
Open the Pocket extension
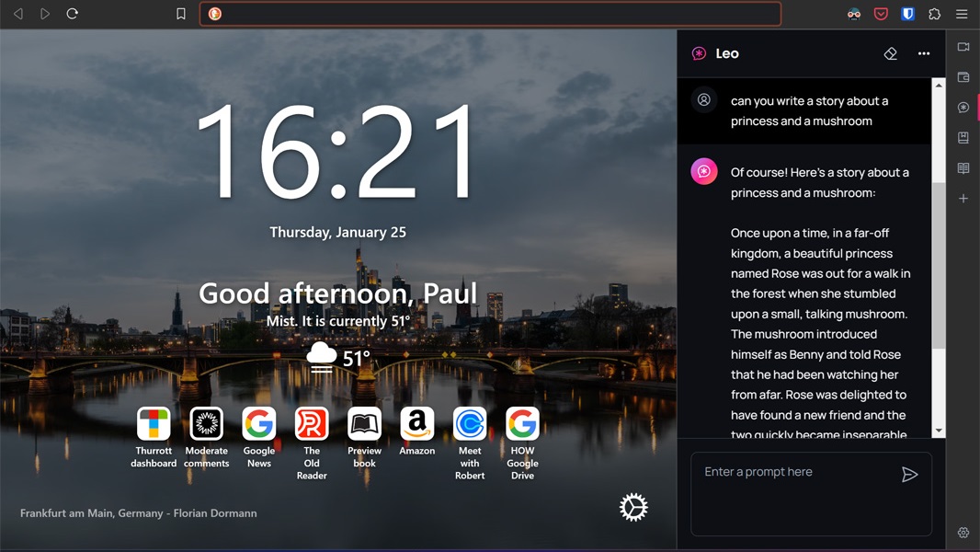[x=881, y=14]
